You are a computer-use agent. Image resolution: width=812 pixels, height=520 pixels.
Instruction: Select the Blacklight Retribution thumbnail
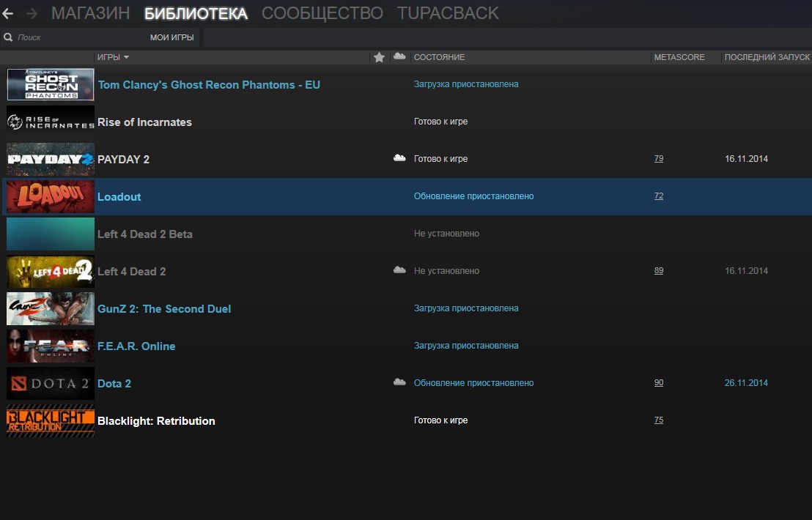point(51,420)
